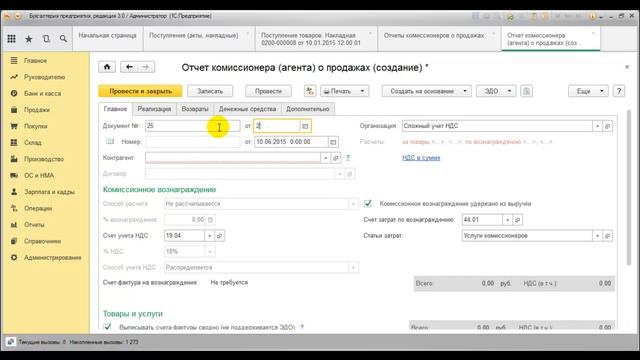Click performance indicator icon in status bar

11,342
